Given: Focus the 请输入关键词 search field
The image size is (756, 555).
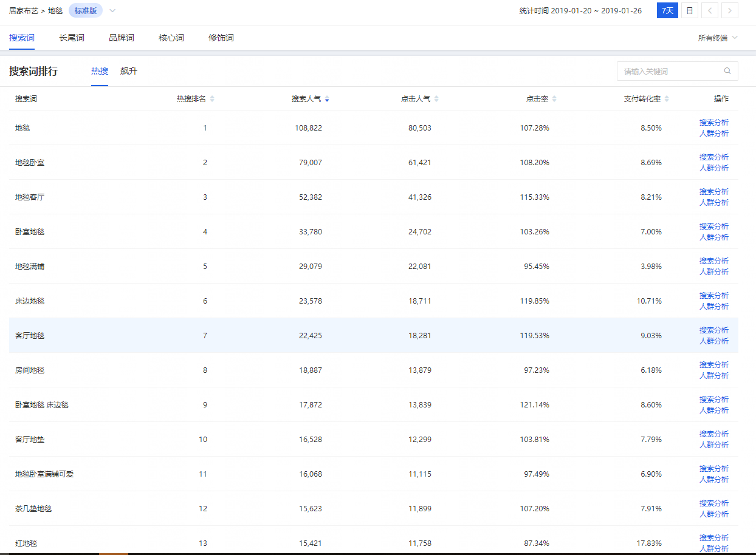Looking at the screenshot, I should click(x=678, y=71).
